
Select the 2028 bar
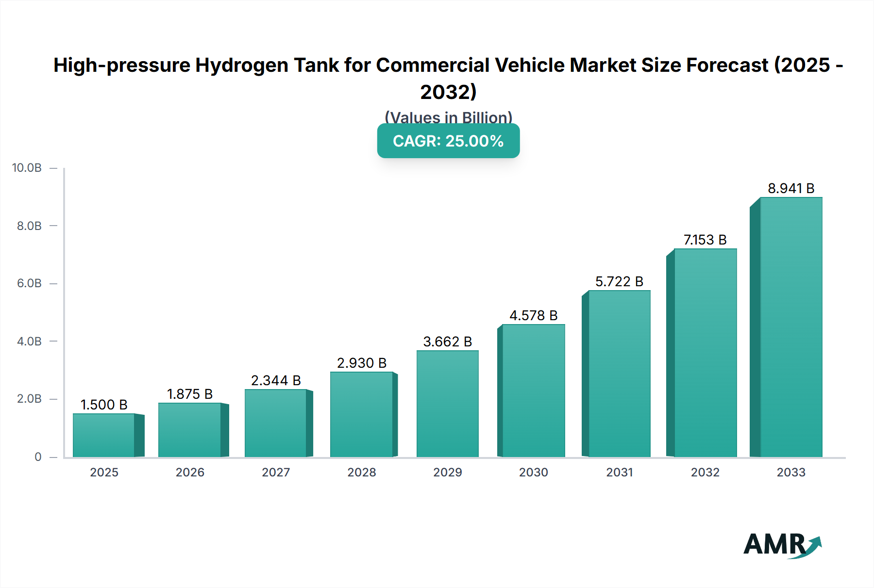click(x=361, y=415)
